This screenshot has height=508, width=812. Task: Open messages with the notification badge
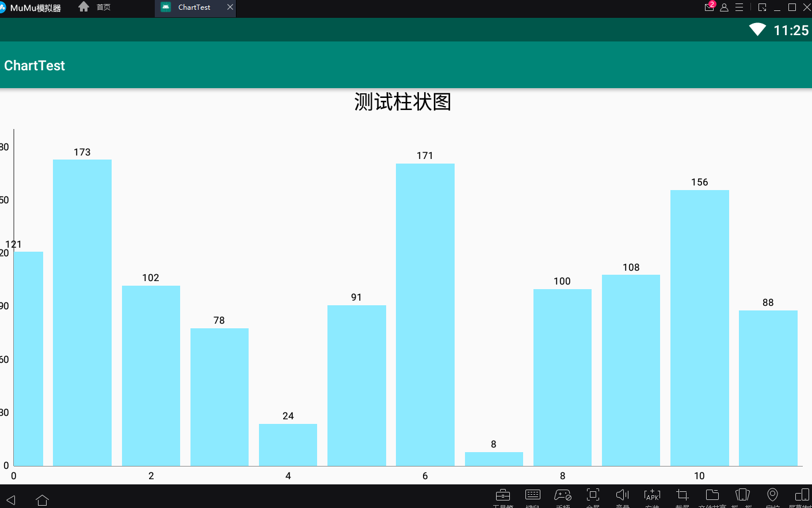[708, 7]
